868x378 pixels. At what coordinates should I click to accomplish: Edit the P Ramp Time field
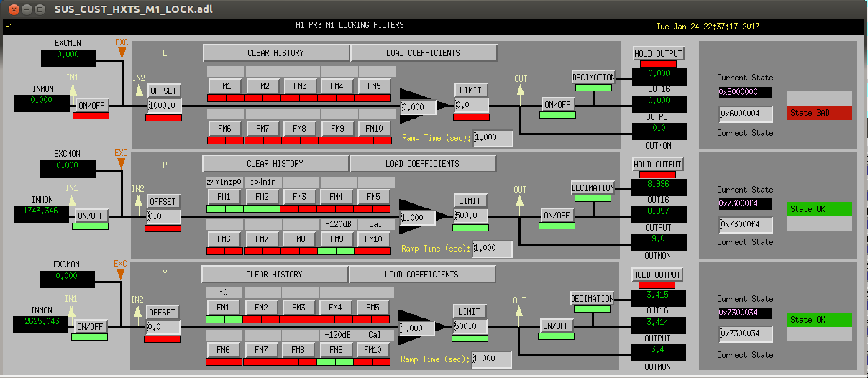pos(493,249)
